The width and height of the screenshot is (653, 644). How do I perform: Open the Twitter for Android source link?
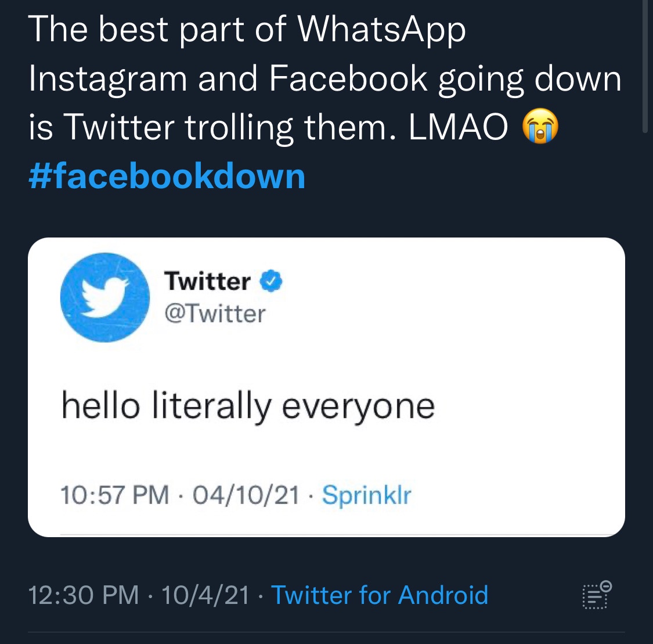click(380, 595)
